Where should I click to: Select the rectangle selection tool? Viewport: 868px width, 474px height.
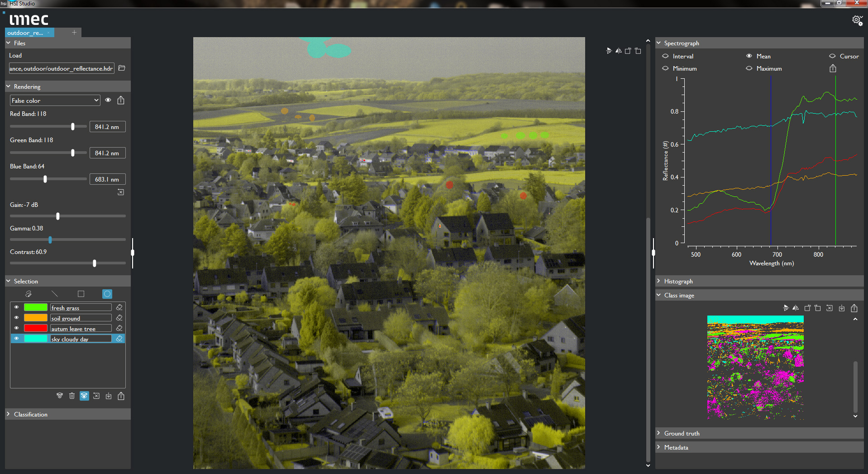pos(81,294)
